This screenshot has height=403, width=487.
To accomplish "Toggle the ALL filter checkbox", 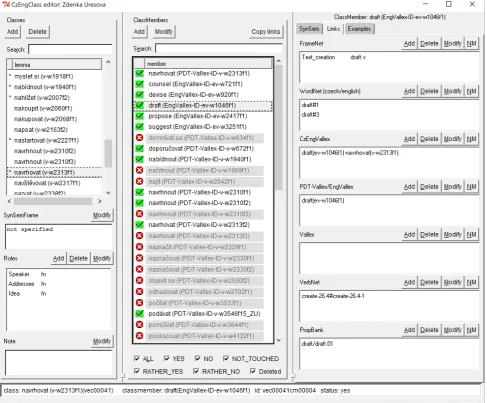I will [137, 358].
